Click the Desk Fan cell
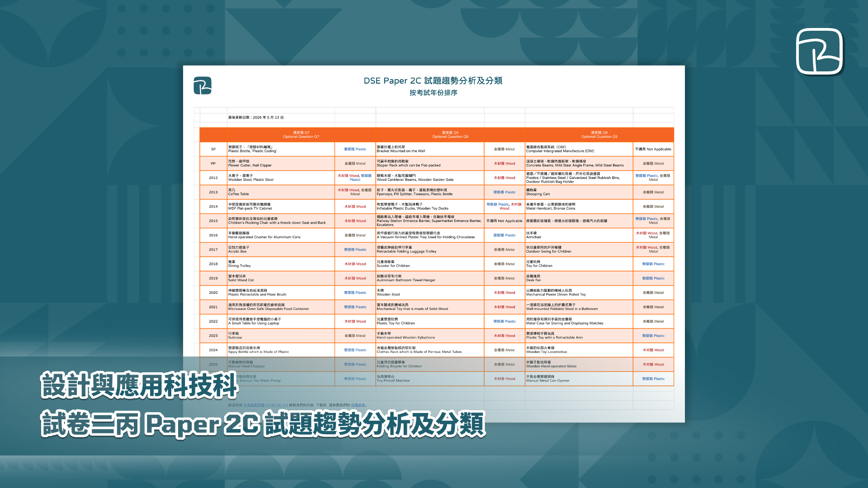868x488 pixels. pos(579,278)
